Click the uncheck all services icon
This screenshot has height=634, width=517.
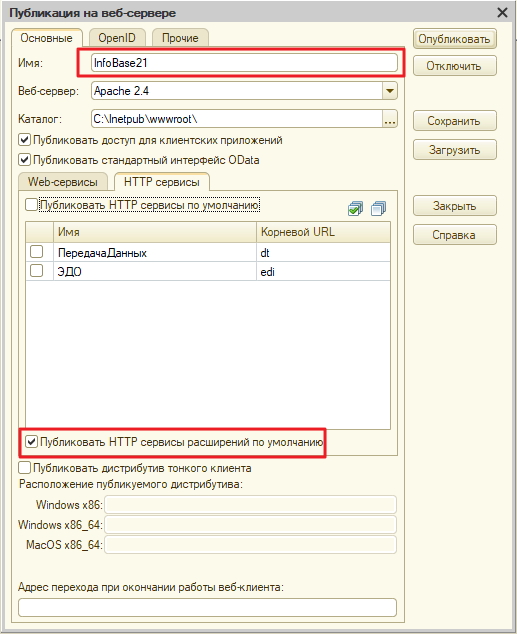378,209
